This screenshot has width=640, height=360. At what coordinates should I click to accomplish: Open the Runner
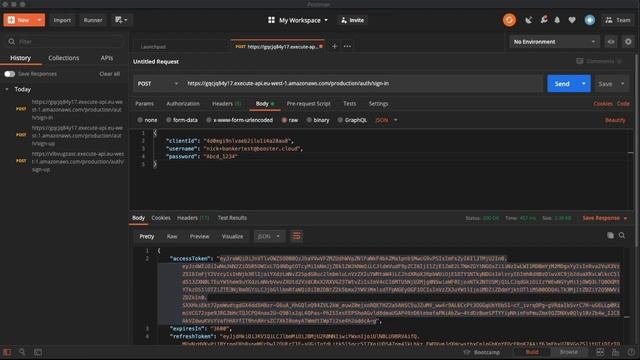click(93, 20)
